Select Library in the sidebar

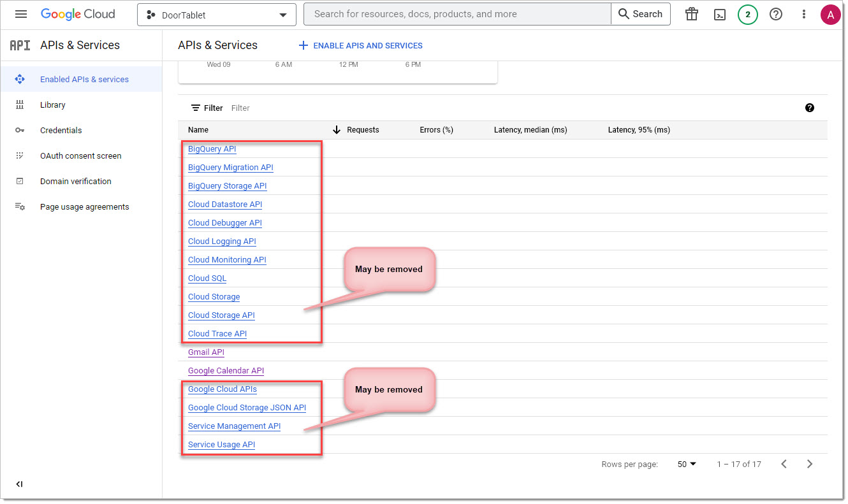point(52,104)
